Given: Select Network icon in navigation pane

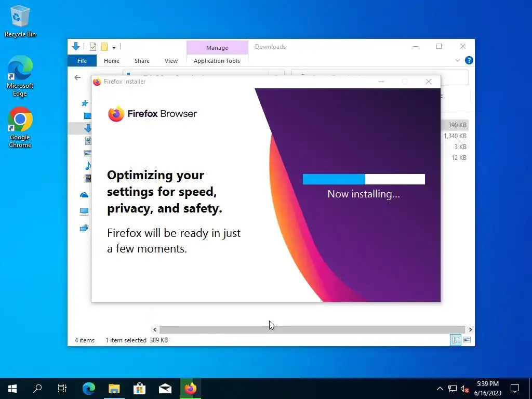Looking at the screenshot, I should pos(84,228).
